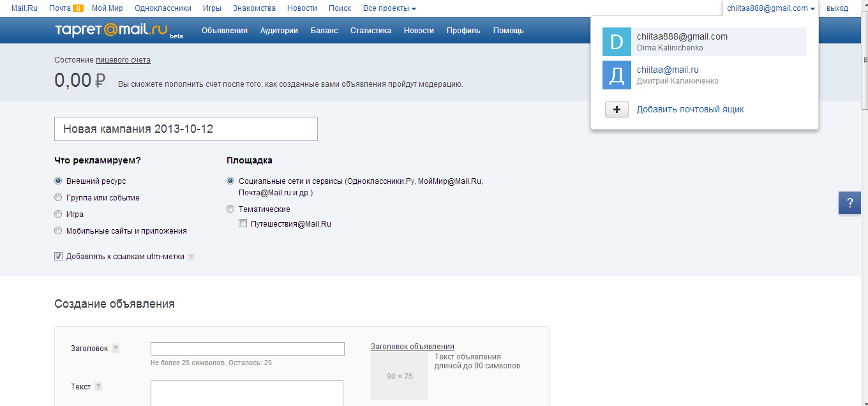Select the Группа или событие option

58,198
